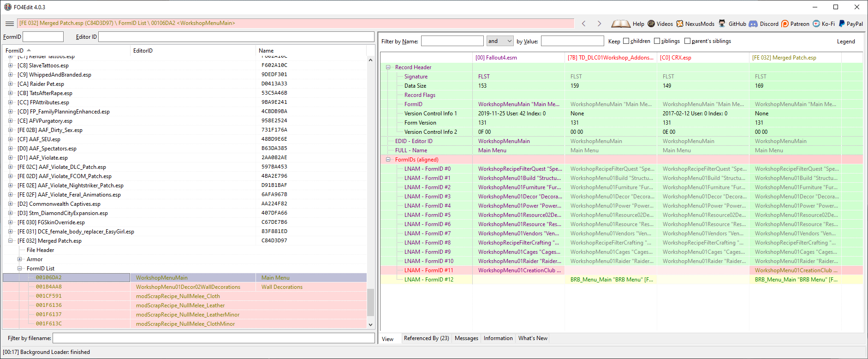Image resolution: width=868 pixels, height=359 pixels.
Task: Open the and/or filter combo box
Action: 500,41
